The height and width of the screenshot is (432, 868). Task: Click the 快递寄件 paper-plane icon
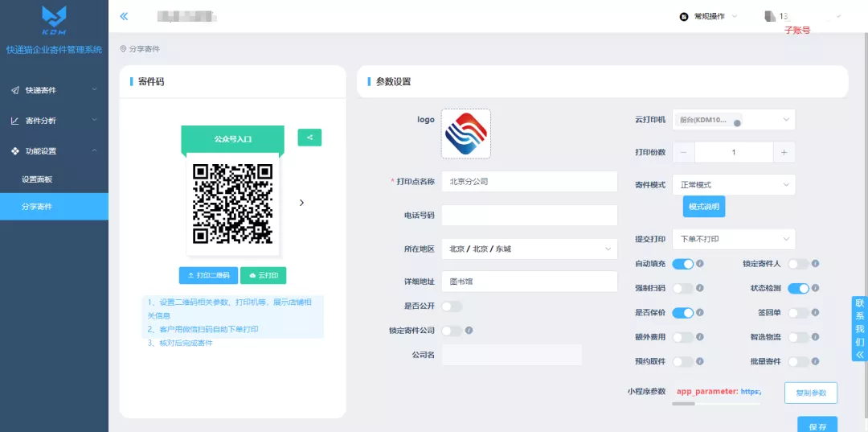[15, 90]
